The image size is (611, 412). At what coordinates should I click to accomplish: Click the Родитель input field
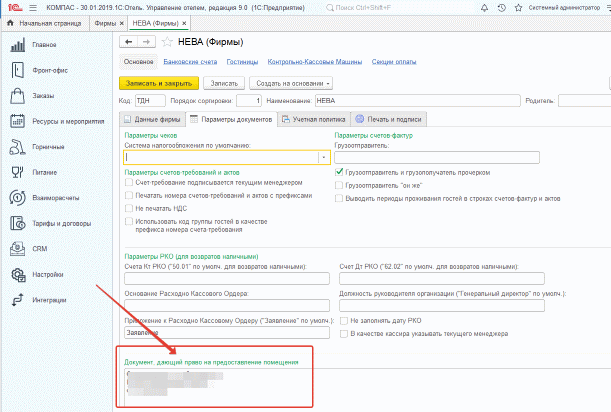pyautogui.click(x=585, y=101)
